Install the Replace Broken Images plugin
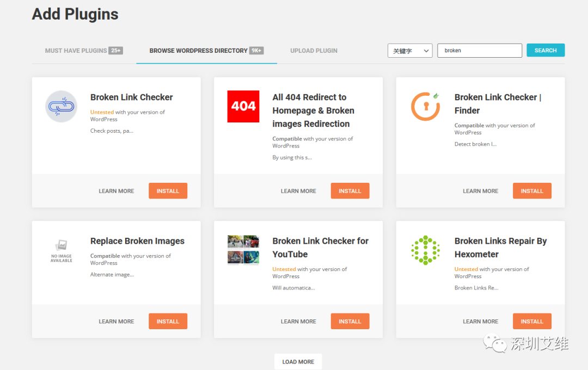588x370 pixels. click(168, 321)
